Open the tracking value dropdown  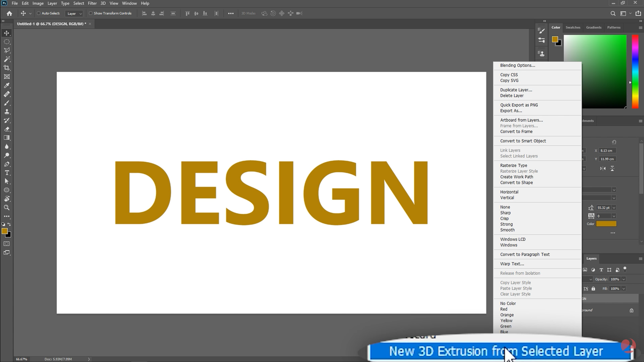click(x=614, y=216)
